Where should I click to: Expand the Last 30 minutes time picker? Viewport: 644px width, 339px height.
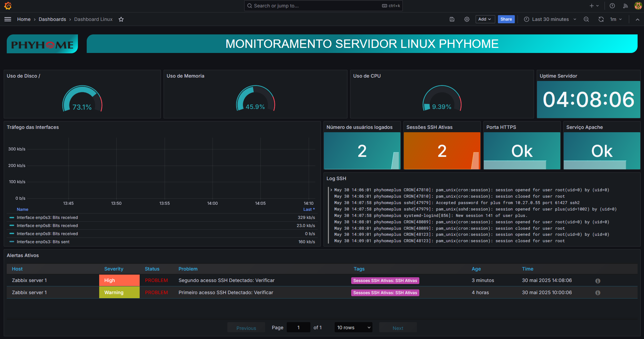tap(550, 19)
